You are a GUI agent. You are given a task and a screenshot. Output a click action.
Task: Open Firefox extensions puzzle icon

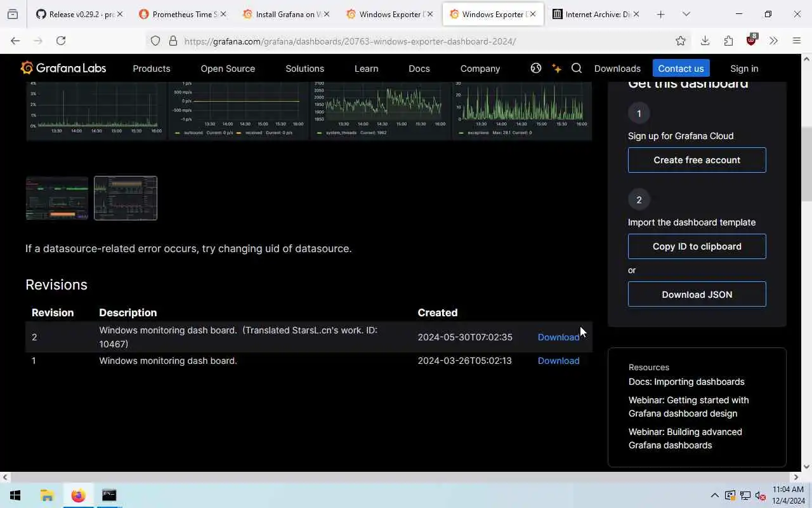coord(728,41)
